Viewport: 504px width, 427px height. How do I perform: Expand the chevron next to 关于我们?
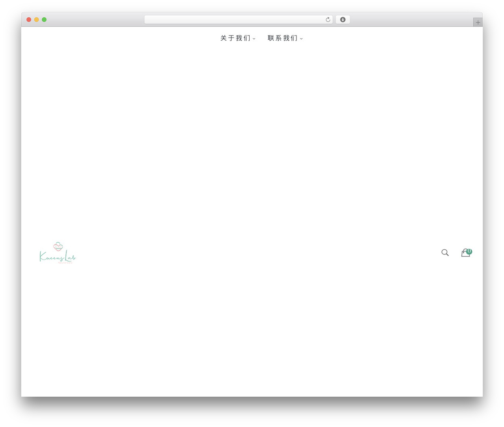tap(254, 39)
